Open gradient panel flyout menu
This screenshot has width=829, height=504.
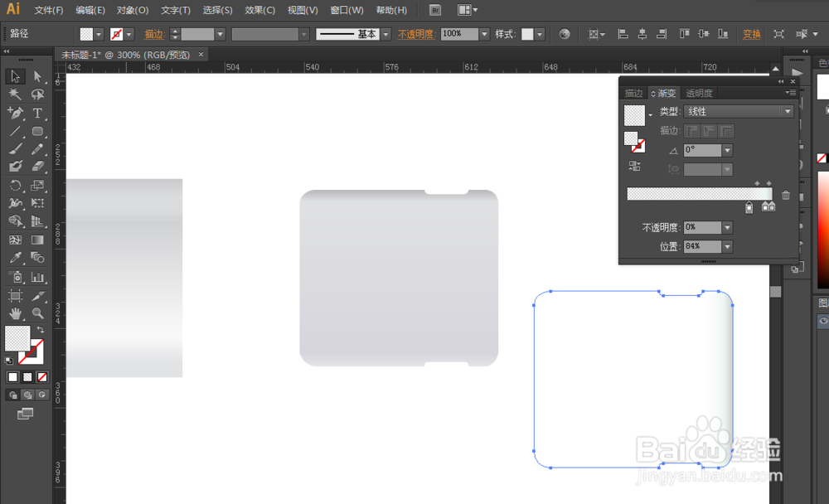pyautogui.click(x=790, y=93)
